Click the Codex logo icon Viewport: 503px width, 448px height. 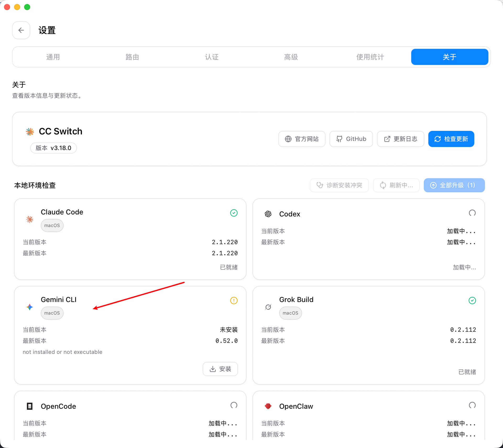coord(268,214)
